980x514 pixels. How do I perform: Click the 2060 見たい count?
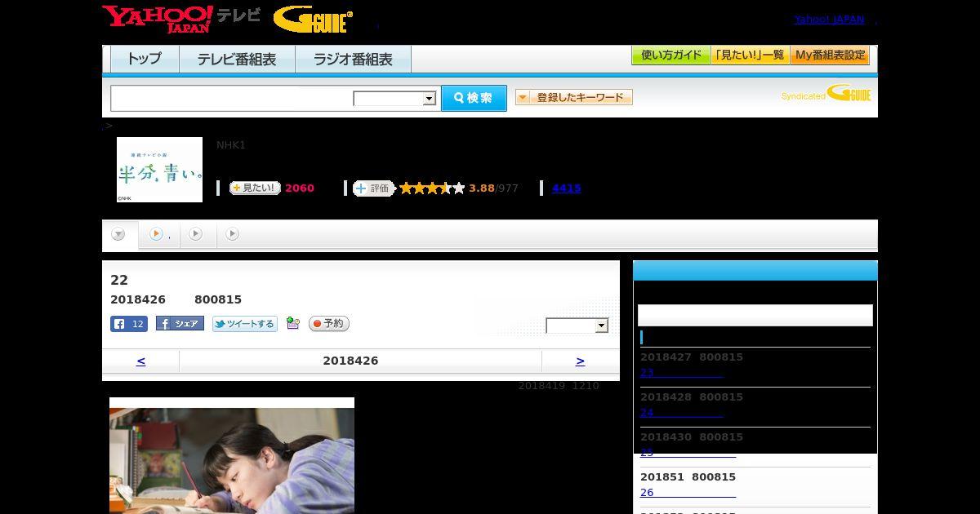(300, 188)
